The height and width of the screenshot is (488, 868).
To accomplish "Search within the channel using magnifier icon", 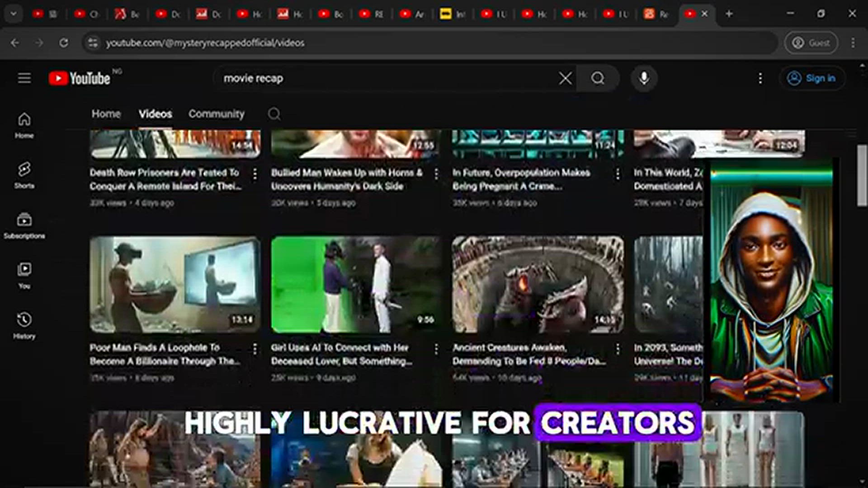I will (x=274, y=114).
